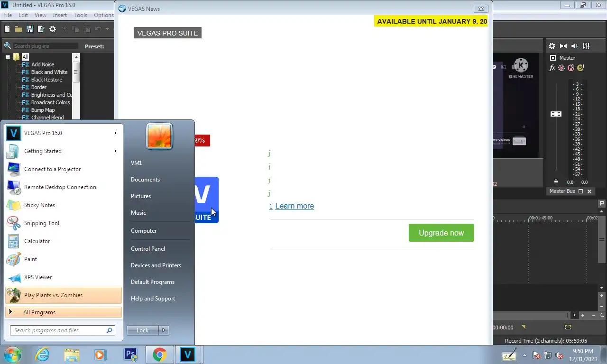Viewport: 607px width, 364px height.
Task: Open the View menu
Action: [x=40, y=15]
